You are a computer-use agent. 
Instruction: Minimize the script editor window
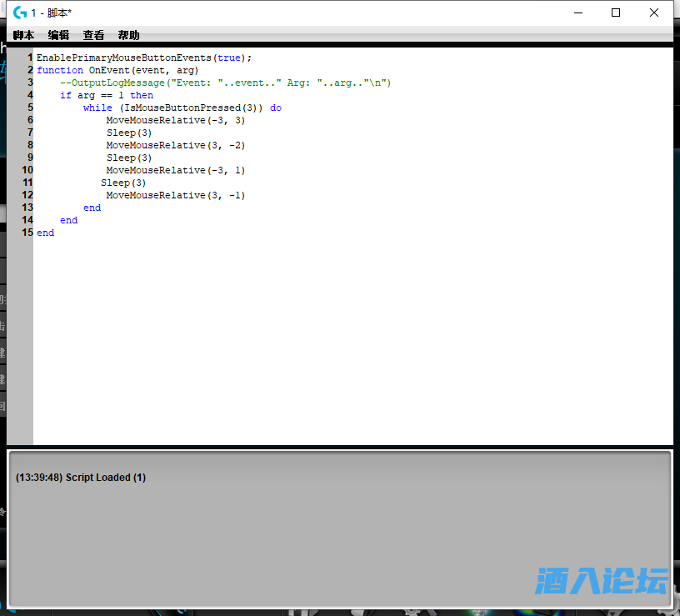577,13
